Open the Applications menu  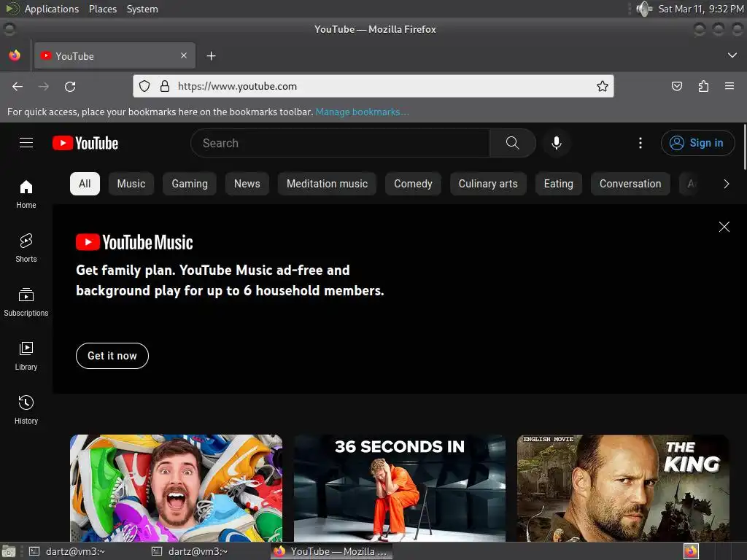point(52,9)
